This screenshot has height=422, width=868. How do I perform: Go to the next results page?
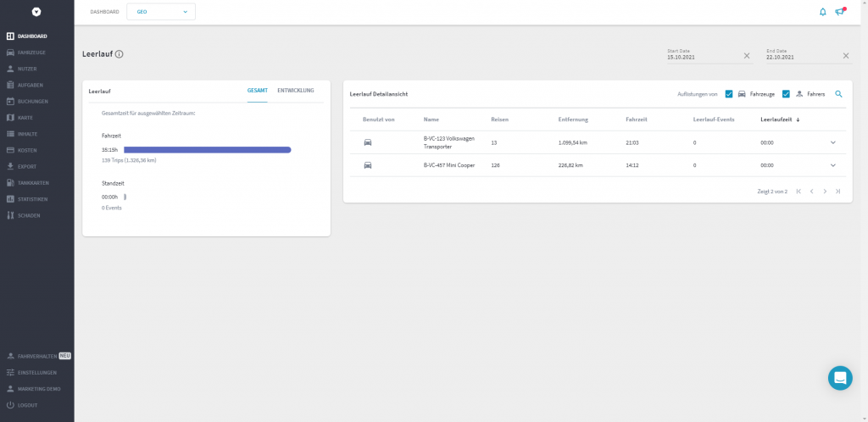[825, 192]
